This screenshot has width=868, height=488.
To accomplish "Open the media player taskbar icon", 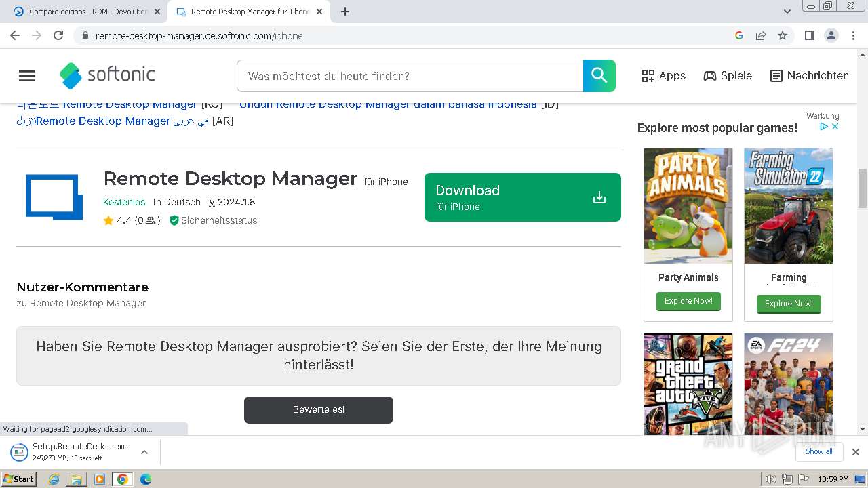I will point(100,479).
